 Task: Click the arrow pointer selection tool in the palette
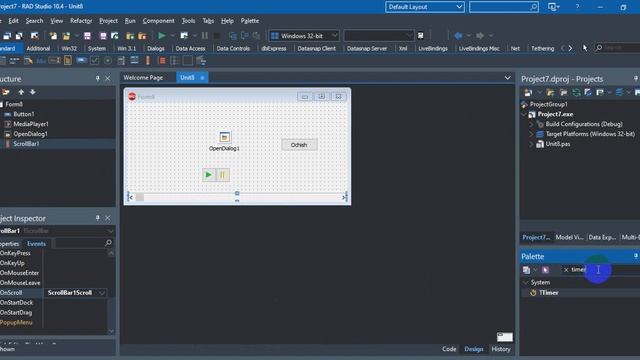[x=585, y=48]
